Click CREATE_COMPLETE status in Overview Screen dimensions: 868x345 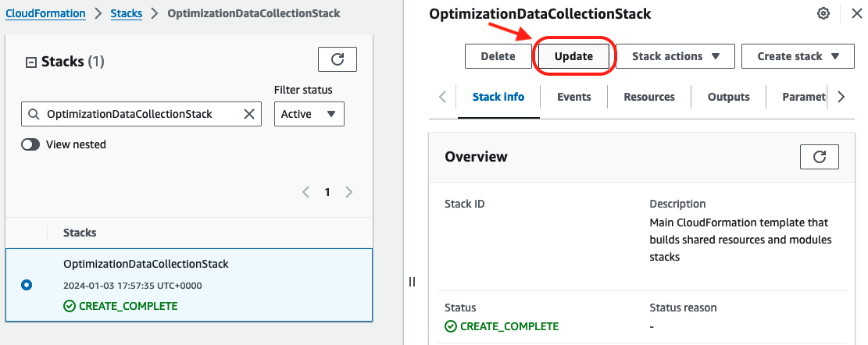point(502,326)
